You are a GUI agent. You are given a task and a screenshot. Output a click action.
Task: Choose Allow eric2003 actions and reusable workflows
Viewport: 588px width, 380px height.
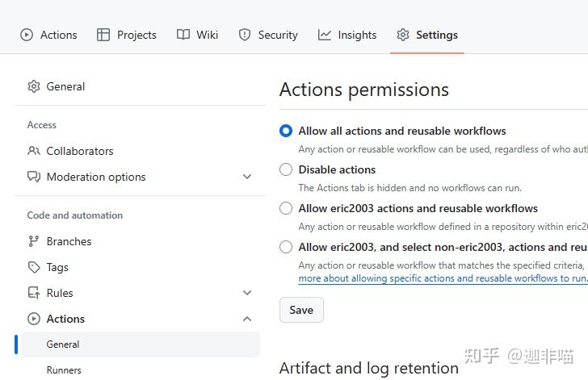(286, 208)
